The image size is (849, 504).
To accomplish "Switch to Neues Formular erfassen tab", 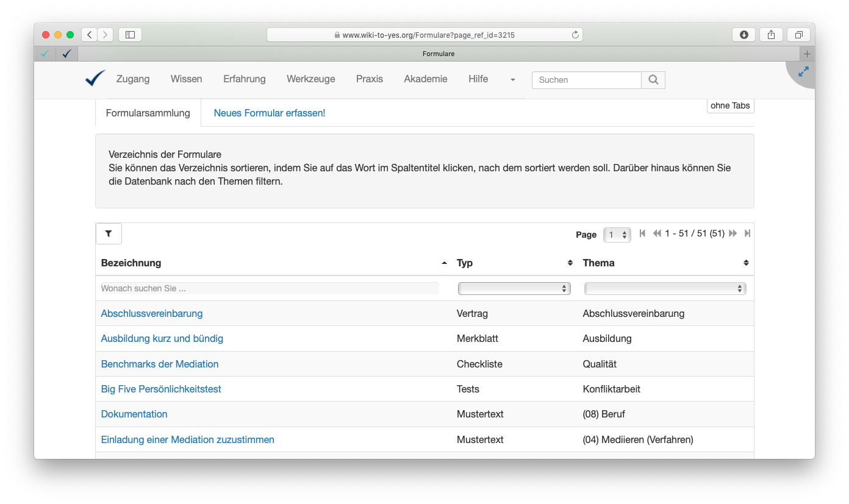I will [269, 113].
